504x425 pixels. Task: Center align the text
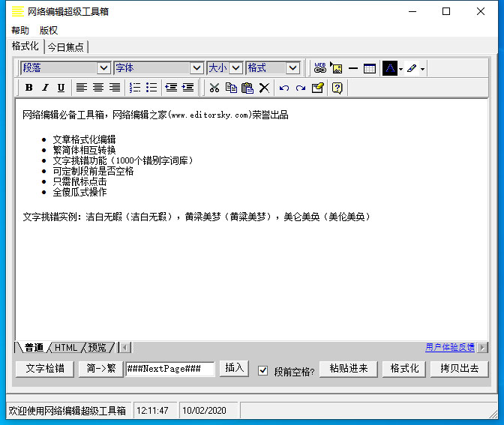click(x=98, y=88)
